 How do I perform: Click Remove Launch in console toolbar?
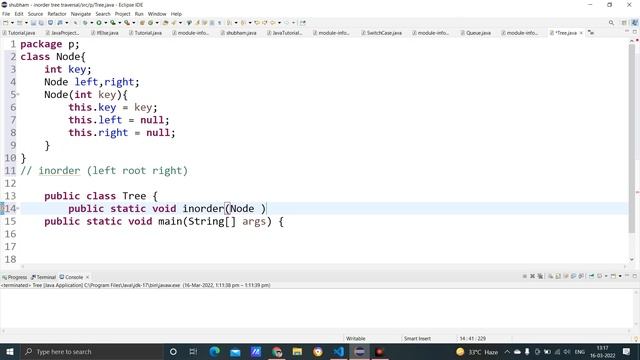point(532,276)
